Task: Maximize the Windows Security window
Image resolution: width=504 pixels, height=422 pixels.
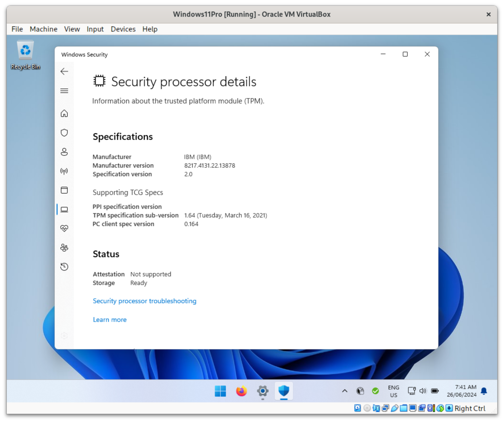Action: click(x=405, y=54)
